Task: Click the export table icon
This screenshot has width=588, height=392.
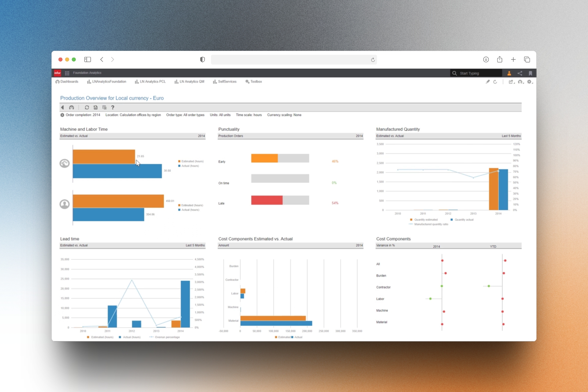Action: pos(104,107)
